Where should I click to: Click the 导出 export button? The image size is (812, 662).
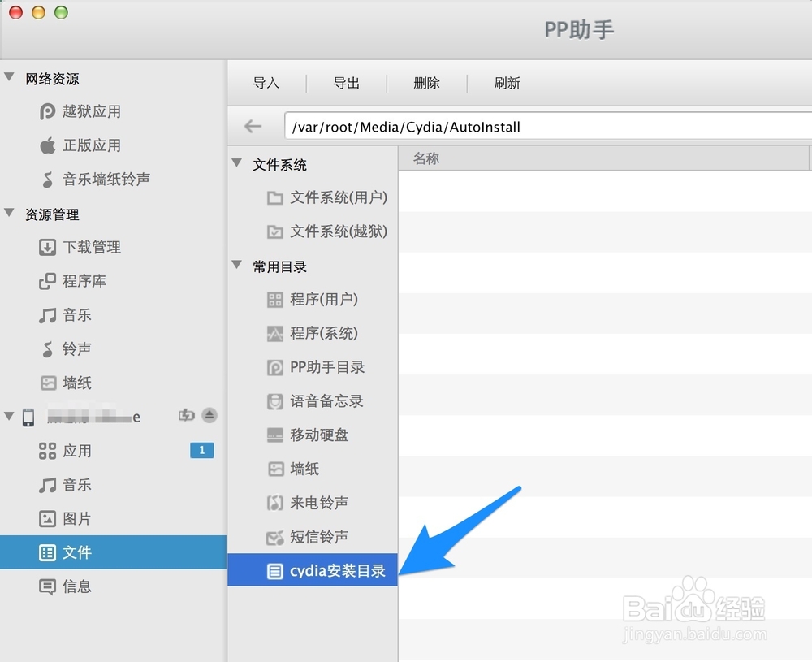[x=346, y=83]
